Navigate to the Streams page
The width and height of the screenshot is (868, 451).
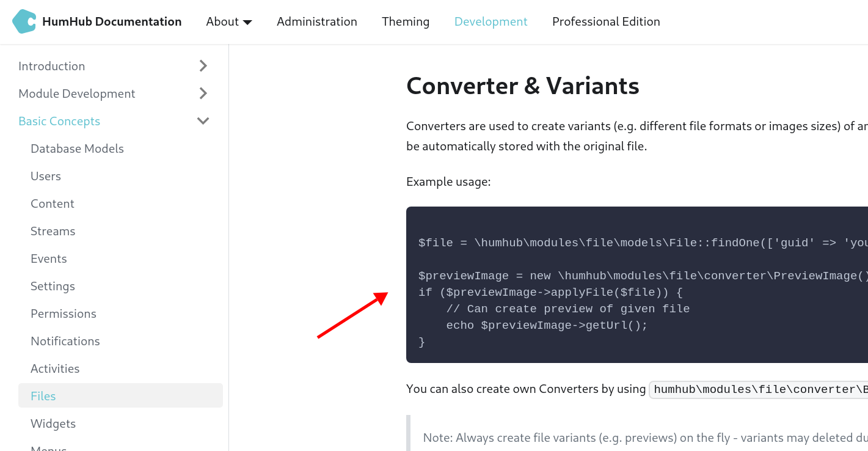[x=53, y=231]
